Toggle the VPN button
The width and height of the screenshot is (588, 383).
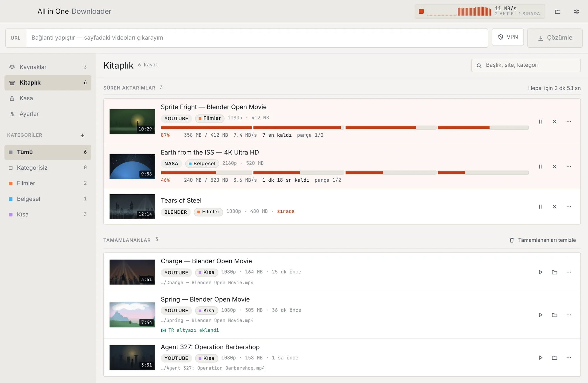(508, 37)
